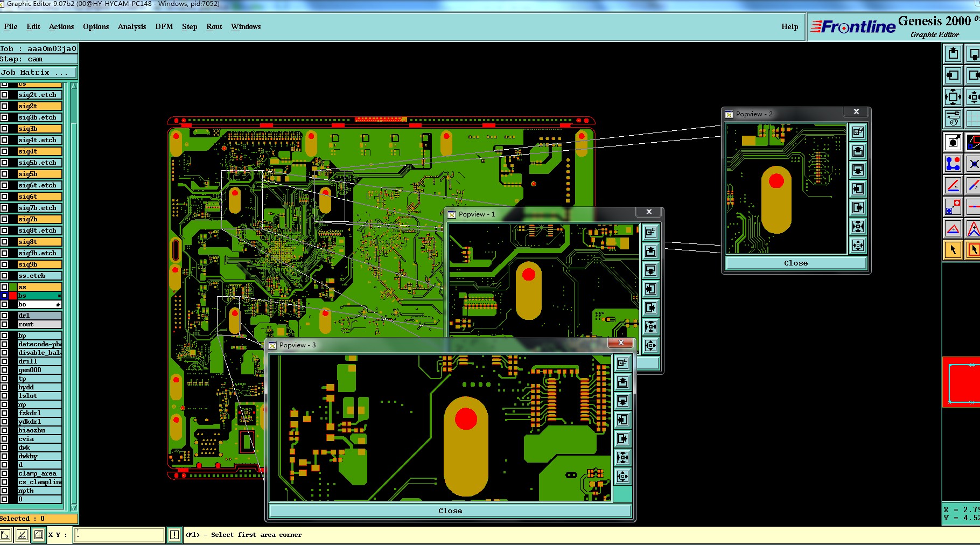
Task: Select the red-blue angle measure tool
Action: point(953,185)
